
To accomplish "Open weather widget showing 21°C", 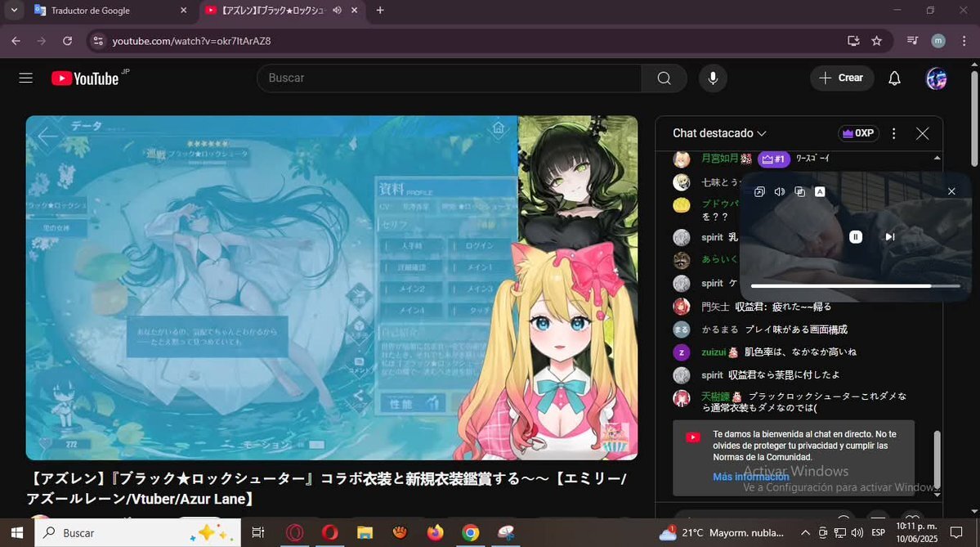I will click(721, 532).
